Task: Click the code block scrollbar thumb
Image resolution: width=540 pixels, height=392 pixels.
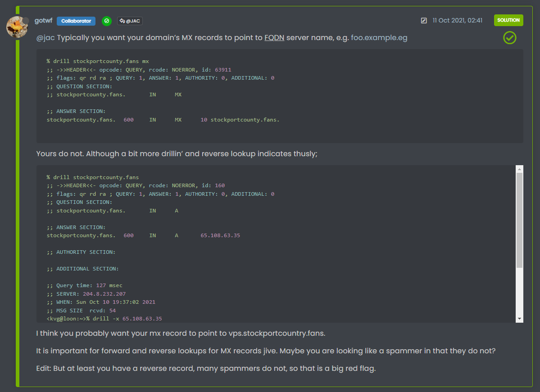Action: tap(519, 221)
